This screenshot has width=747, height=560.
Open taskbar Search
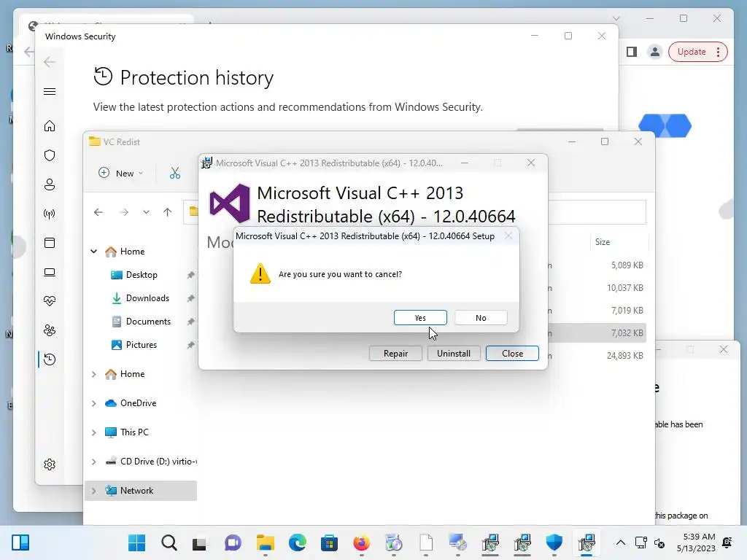pyautogui.click(x=169, y=542)
